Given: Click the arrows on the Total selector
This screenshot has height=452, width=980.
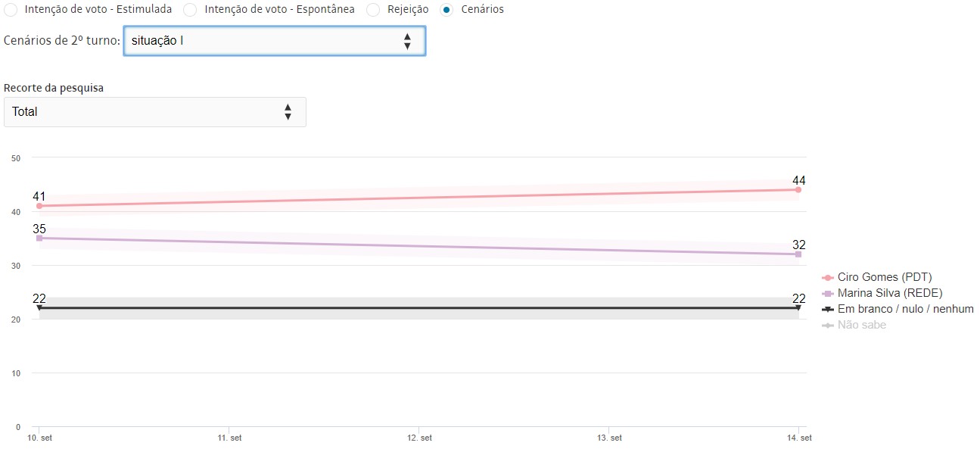Looking at the screenshot, I should (x=288, y=112).
